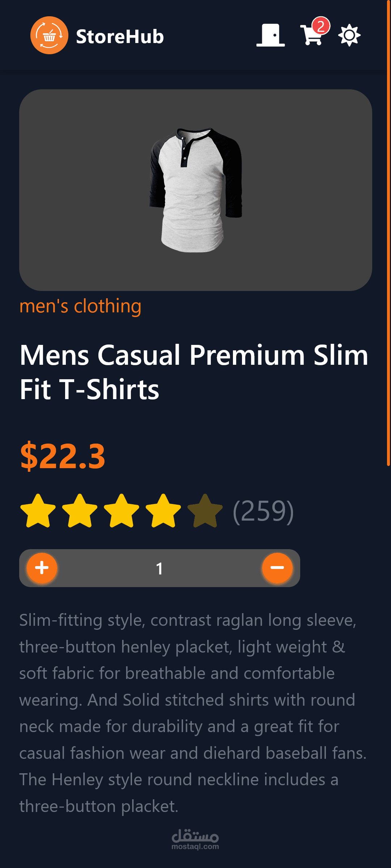This screenshot has width=391, height=868.
Task: Click the (259) review count
Action: (263, 511)
